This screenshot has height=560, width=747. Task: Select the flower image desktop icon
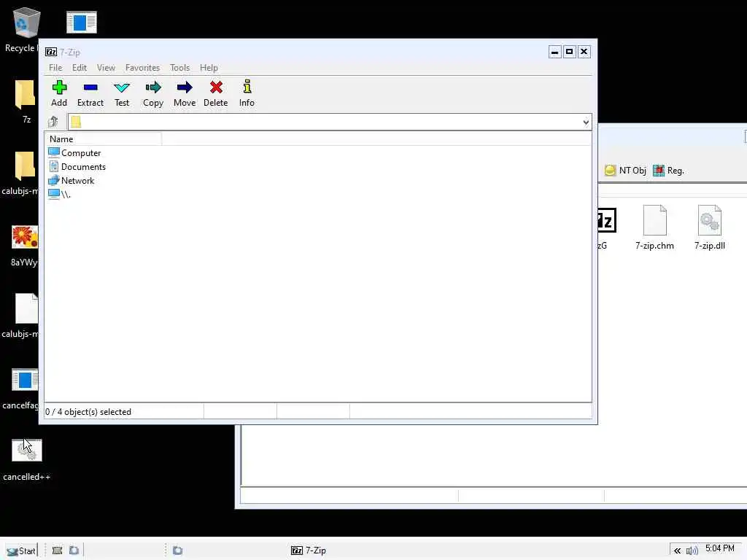click(25, 237)
